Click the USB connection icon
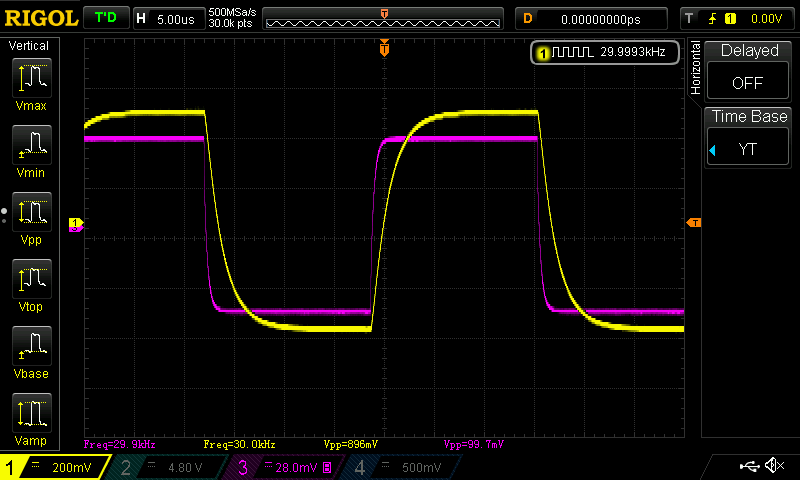This screenshot has width=800, height=480. point(749,466)
